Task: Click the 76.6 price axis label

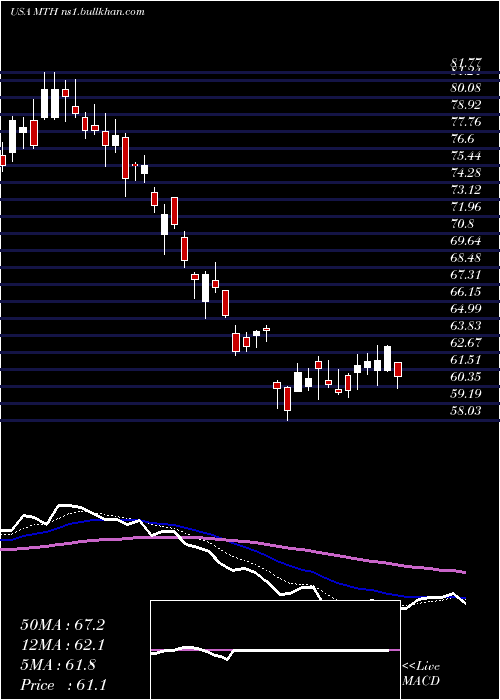Action: 462,139
